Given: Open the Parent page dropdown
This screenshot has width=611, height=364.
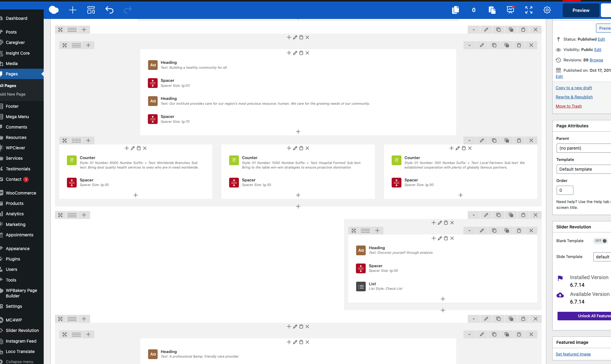Looking at the screenshot, I should click(584, 148).
